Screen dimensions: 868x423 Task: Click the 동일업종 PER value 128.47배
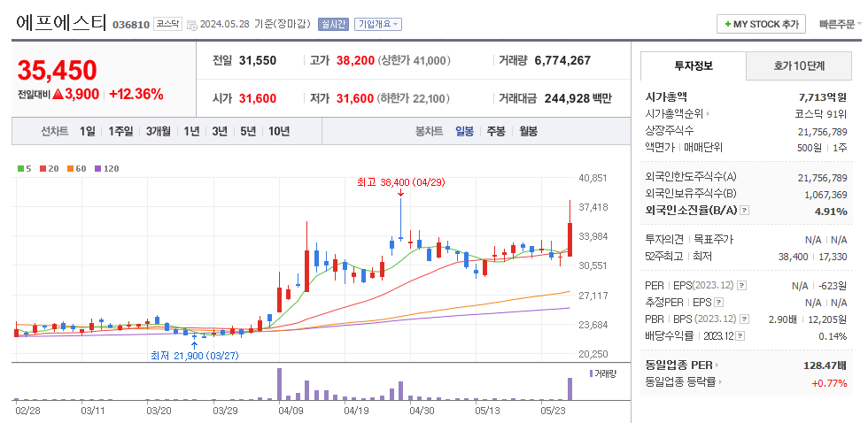click(x=825, y=365)
